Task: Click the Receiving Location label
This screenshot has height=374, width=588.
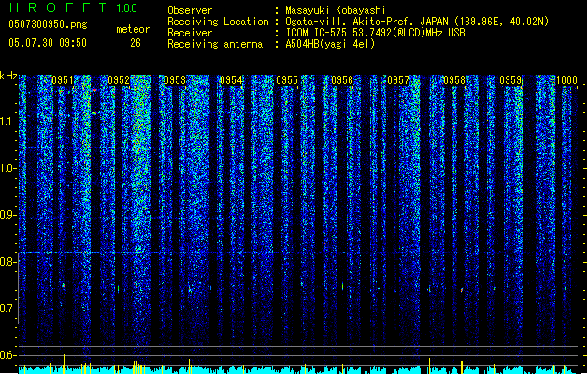Action: click(x=218, y=22)
